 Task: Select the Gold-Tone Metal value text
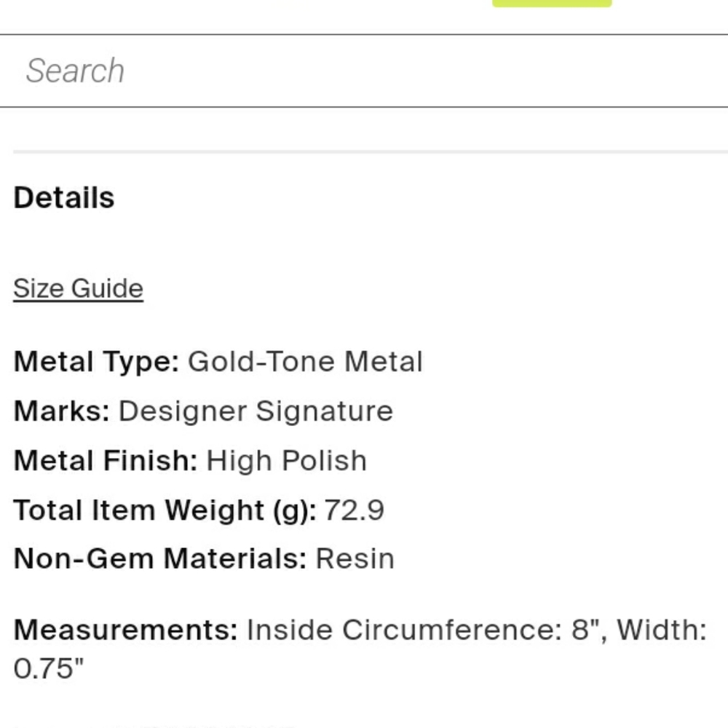tap(305, 362)
